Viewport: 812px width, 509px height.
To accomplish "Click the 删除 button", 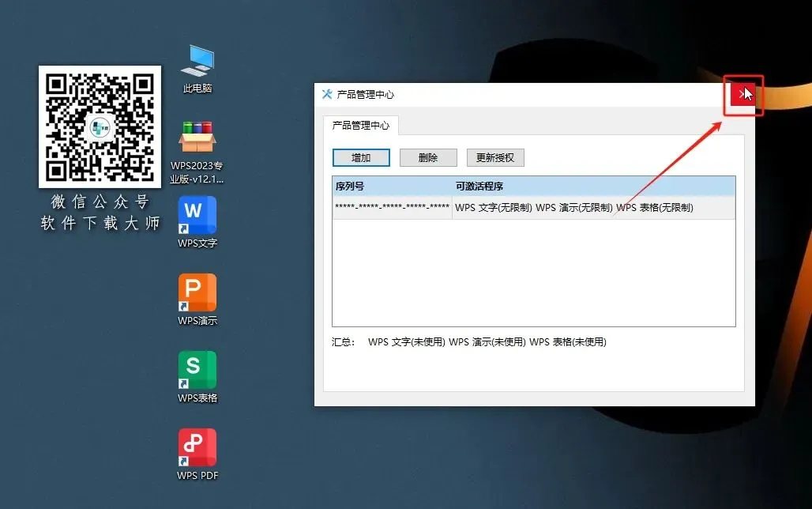I will coord(428,157).
